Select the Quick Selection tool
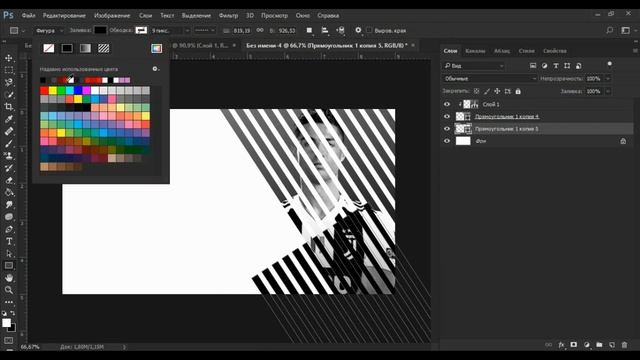The image size is (640, 360). point(9,95)
